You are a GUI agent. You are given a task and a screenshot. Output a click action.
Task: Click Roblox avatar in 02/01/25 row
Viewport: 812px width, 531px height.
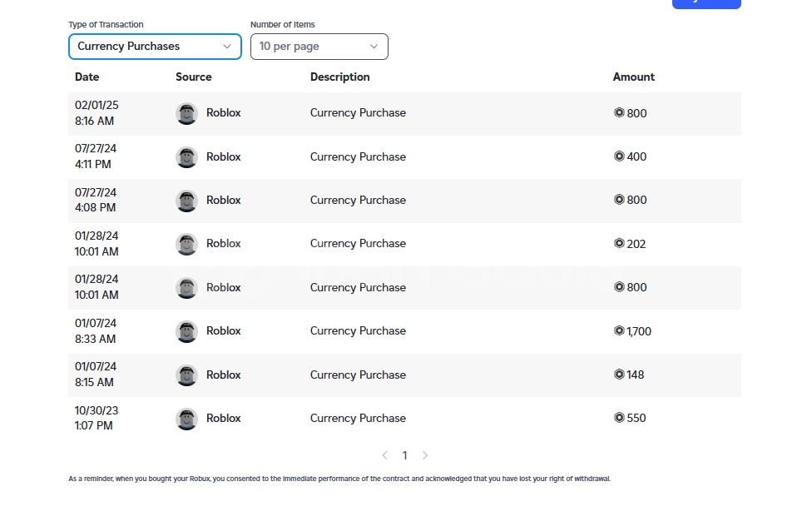point(186,113)
